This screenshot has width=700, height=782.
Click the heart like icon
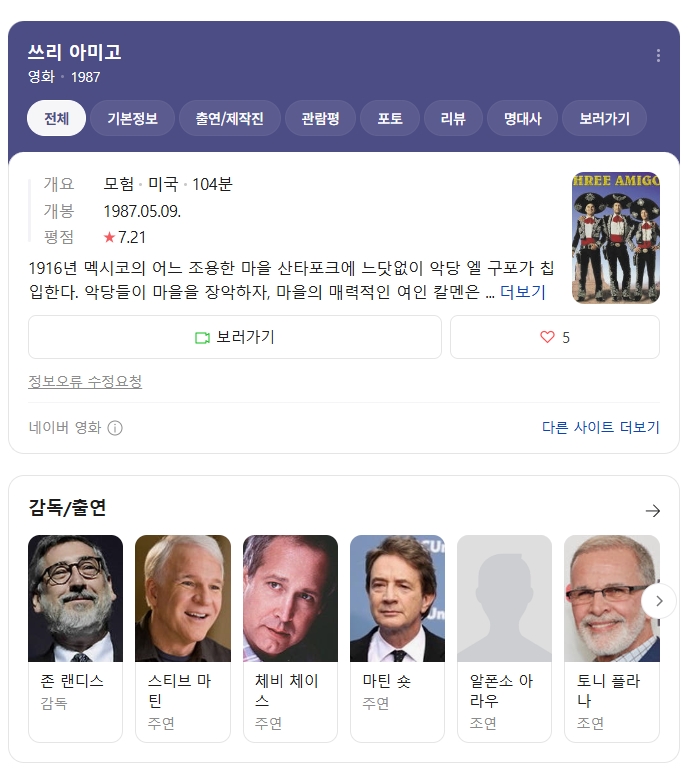coord(547,337)
